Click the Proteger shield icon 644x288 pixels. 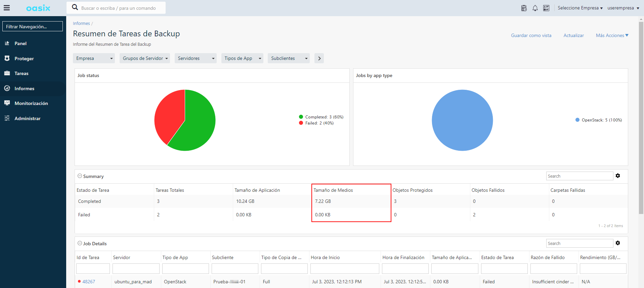pyautogui.click(x=7, y=58)
